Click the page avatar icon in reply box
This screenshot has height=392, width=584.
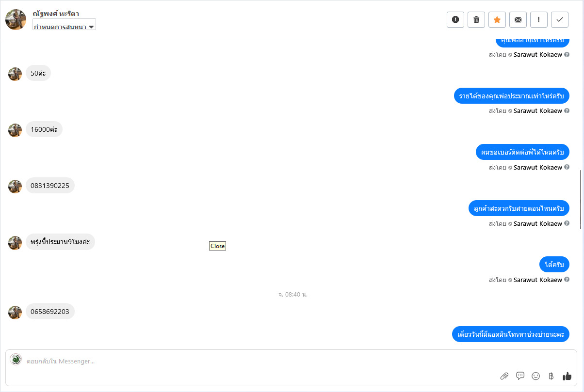pyautogui.click(x=16, y=360)
